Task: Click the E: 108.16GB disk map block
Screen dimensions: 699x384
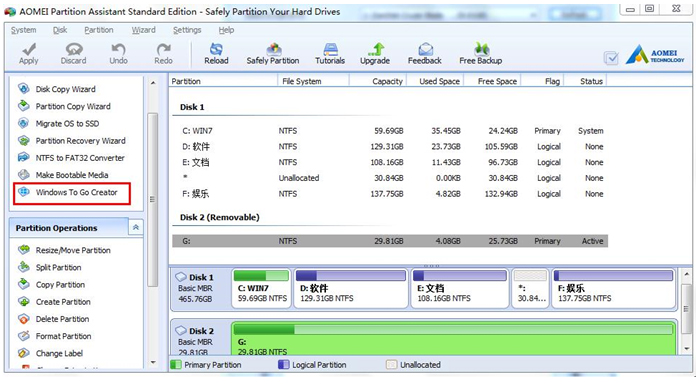Action: [x=460, y=288]
